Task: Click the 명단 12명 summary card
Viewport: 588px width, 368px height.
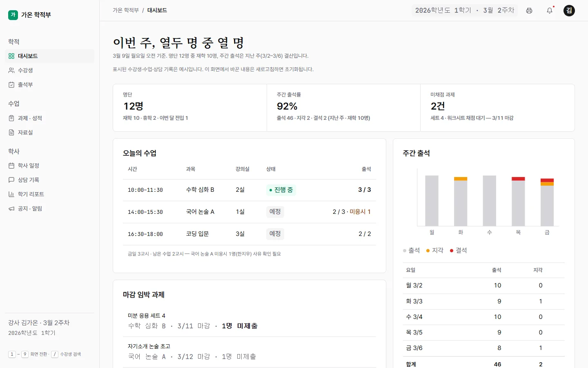Action: [190, 108]
